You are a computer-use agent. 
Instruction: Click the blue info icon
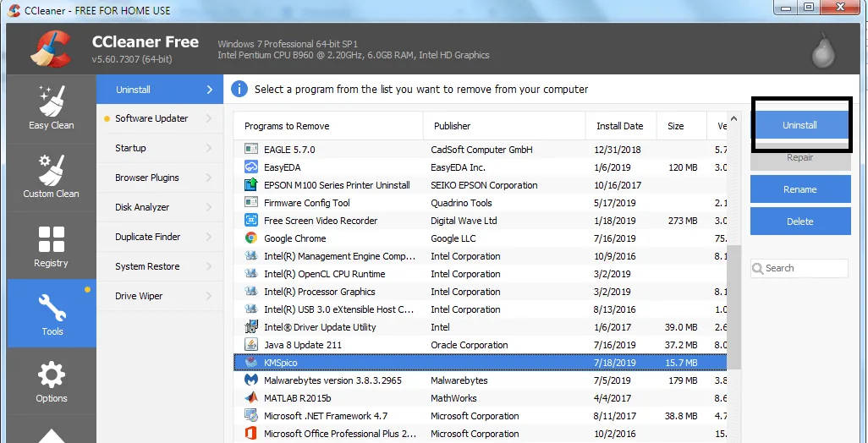point(239,89)
